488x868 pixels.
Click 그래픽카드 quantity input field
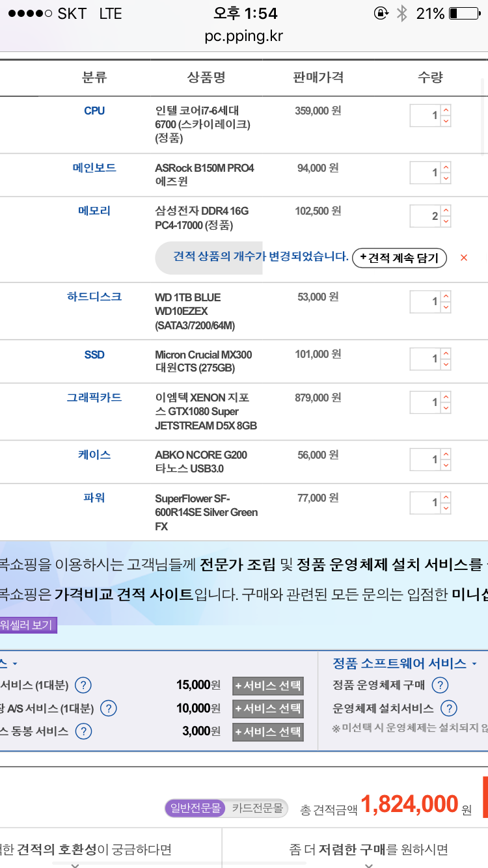426,402
